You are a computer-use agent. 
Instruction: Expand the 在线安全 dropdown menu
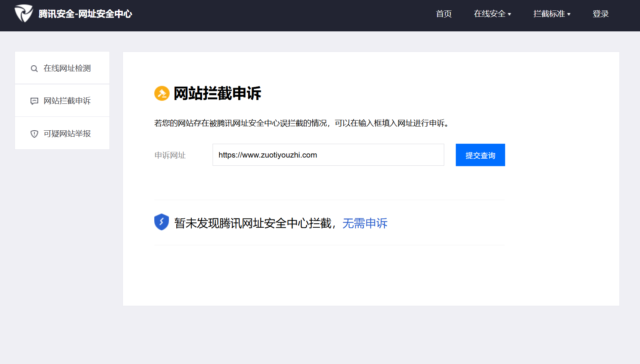coord(492,14)
